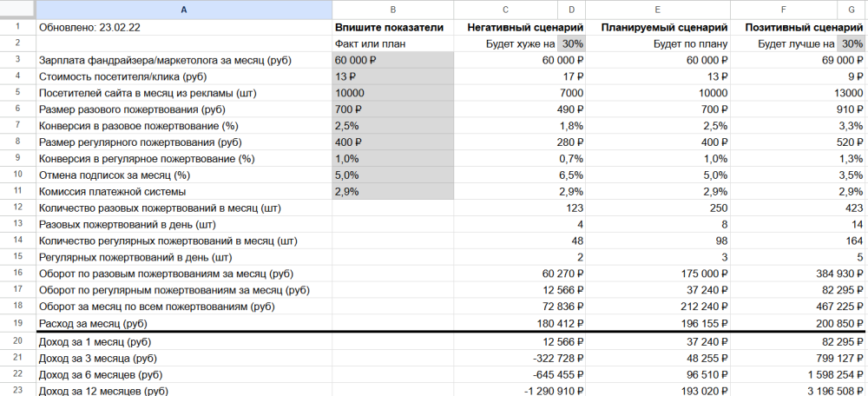
Task: Select the '196 155 ₽' expense cell
Action: point(658,323)
